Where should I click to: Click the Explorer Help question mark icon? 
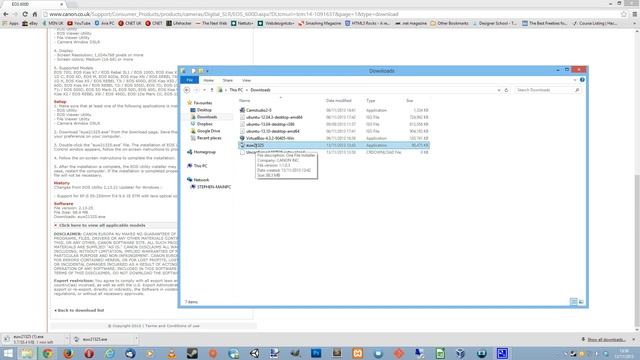coord(582,80)
